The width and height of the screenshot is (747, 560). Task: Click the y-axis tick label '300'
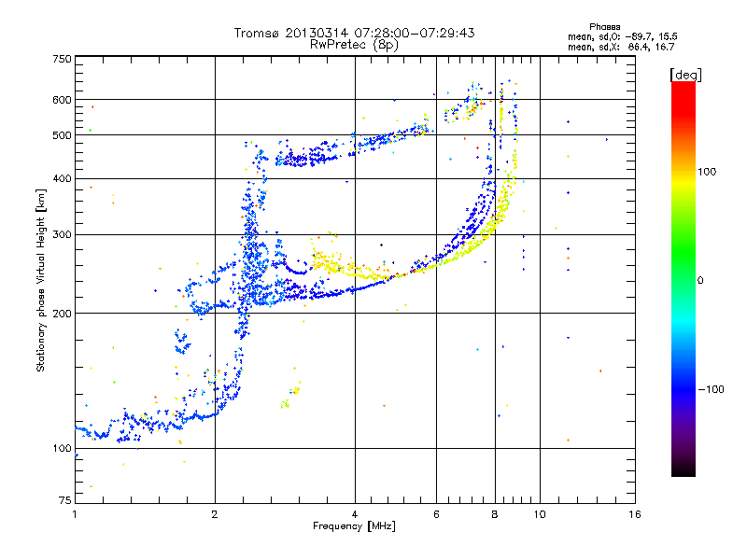click(x=62, y=234)
